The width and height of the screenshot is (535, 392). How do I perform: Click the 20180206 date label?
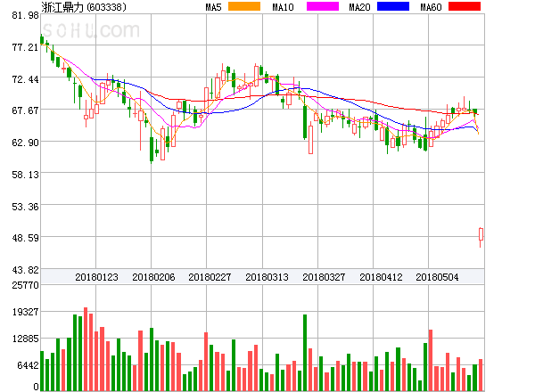[153, 277]
